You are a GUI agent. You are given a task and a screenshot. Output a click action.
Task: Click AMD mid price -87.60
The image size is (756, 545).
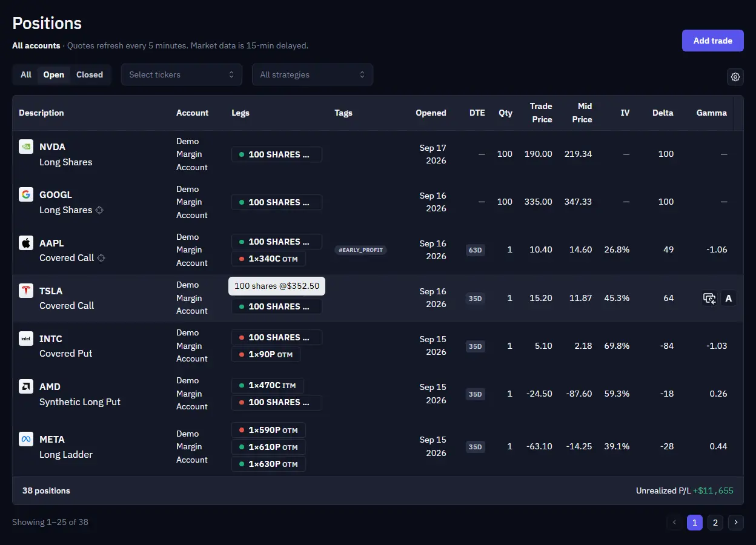pos(579,394)
